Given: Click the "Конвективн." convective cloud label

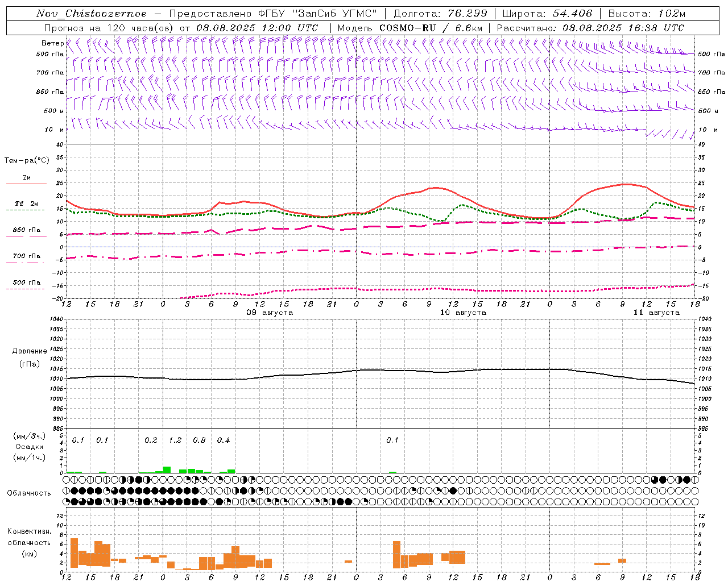Looking at the screenshot, I should coord(29,531).
